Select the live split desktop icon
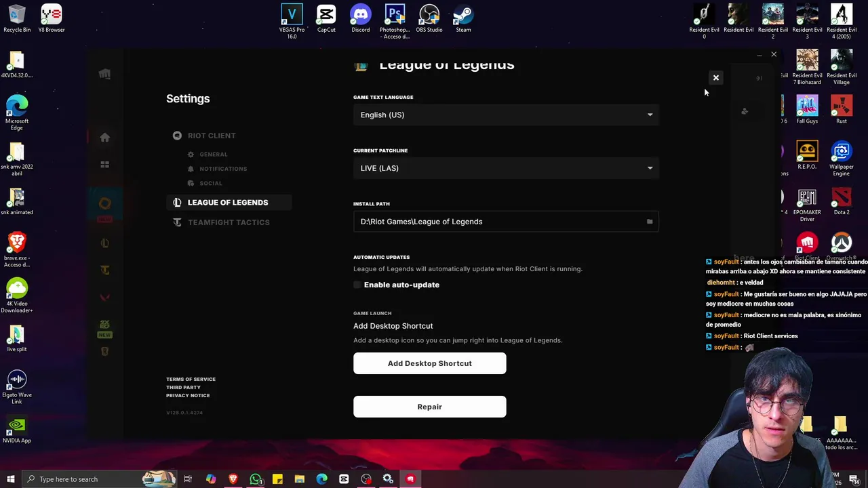Screen dimensions: 868x488 [x=17, y=338]
